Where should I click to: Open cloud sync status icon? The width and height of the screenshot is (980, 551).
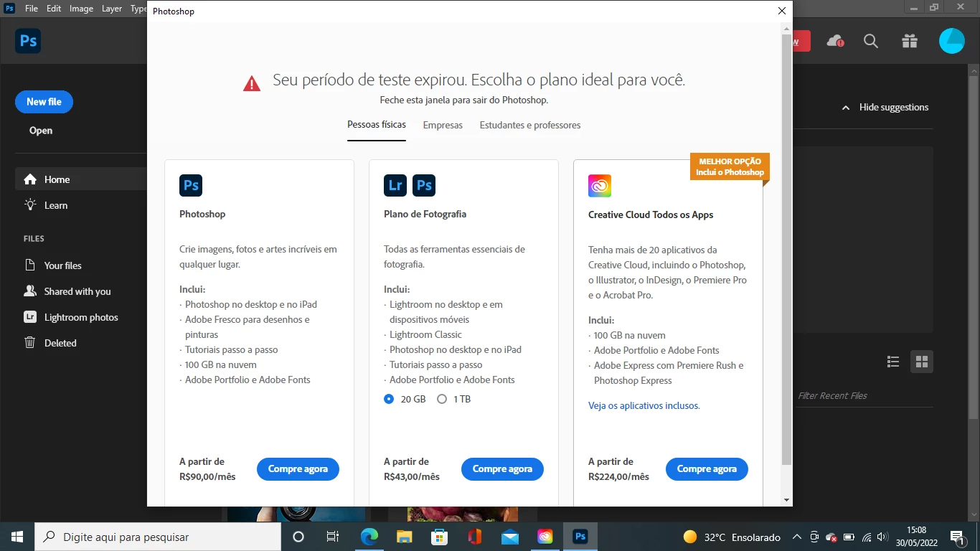pyautogui.click(x=835, y=41)
